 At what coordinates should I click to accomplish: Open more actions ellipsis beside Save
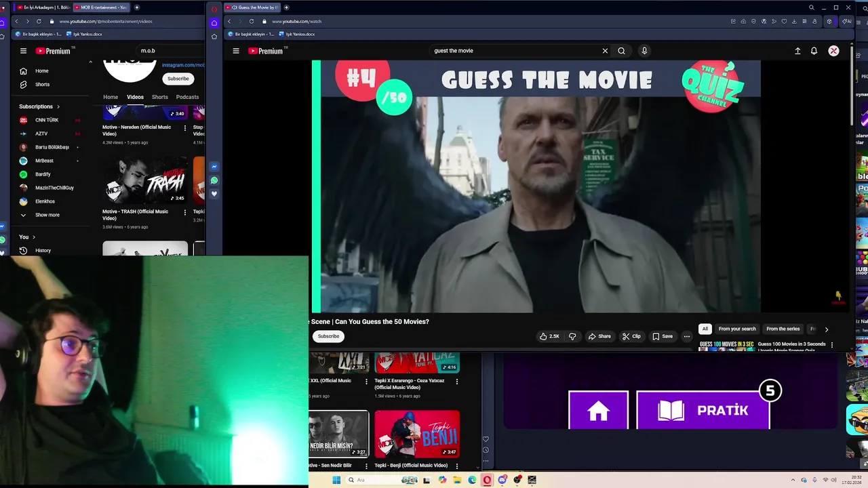(x=686, y=336)
